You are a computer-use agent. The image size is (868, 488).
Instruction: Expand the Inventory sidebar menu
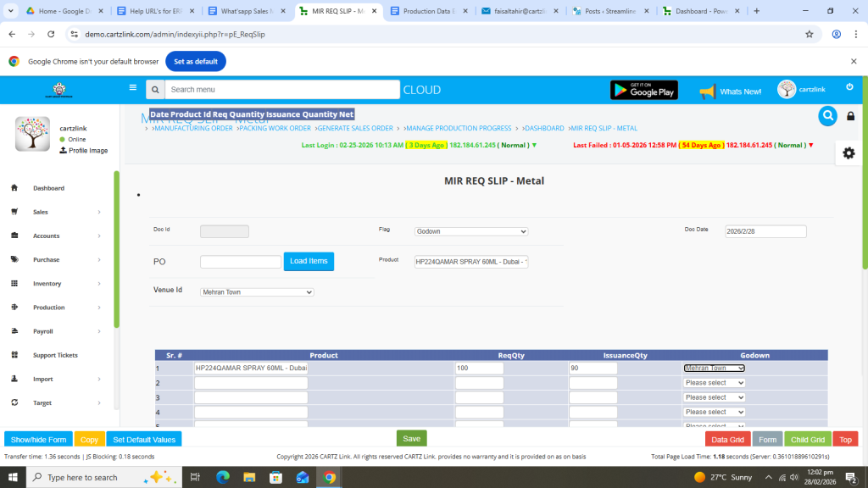point(56,284)
